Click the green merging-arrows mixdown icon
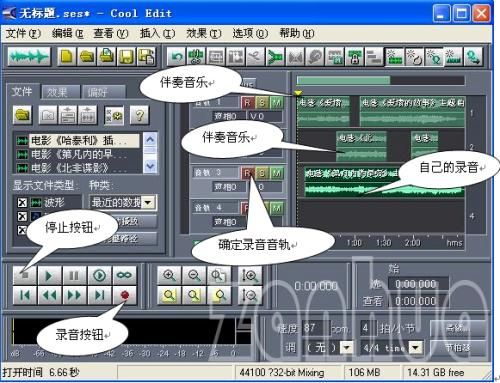Screen dimensions: 500x383 pyautogui.click(x=275, y=57)
